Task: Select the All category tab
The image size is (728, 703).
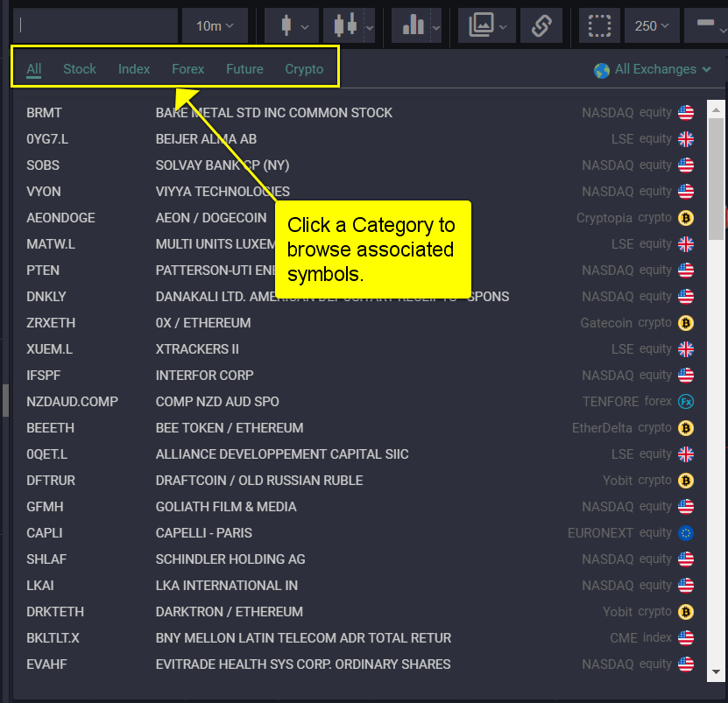Action: 34,69
